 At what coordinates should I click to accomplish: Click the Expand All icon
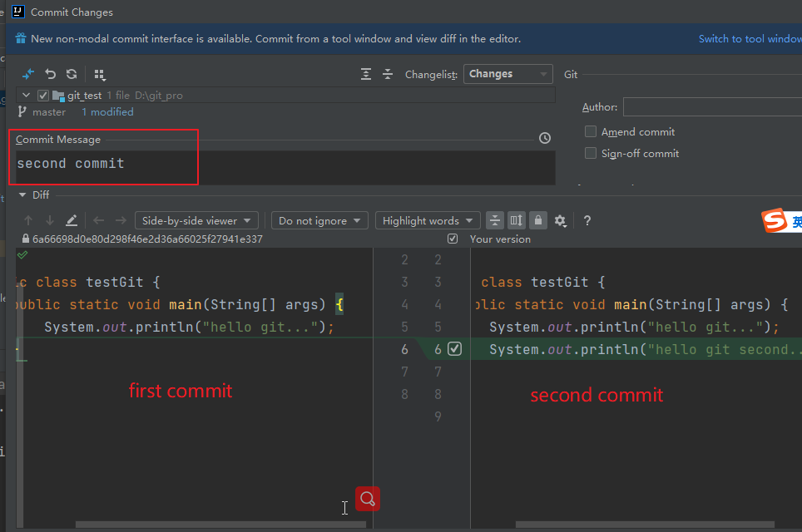tap(366, 74)
